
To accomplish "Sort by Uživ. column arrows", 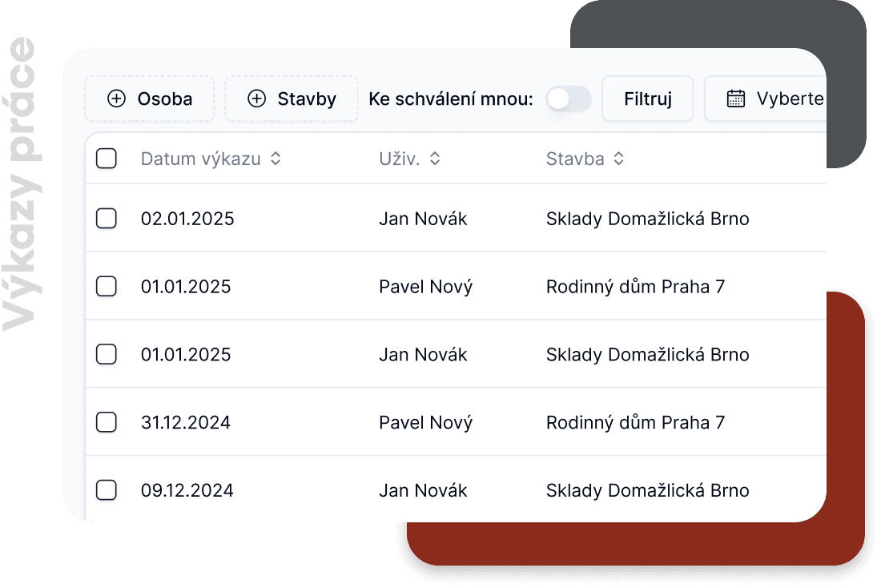I will [435, 159].
